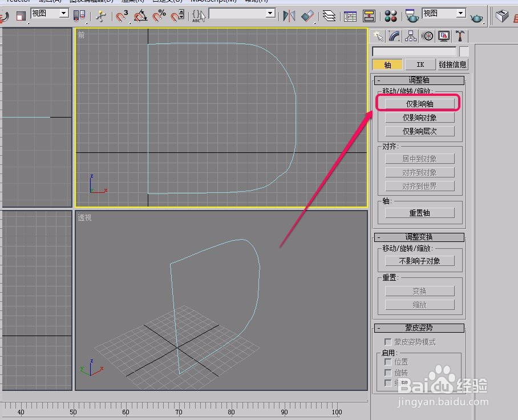Click the 对齐到世界 button
Image resolution: width=518 pixels, height=420 pixels.
pyautogui.click(x=419, y=186)
